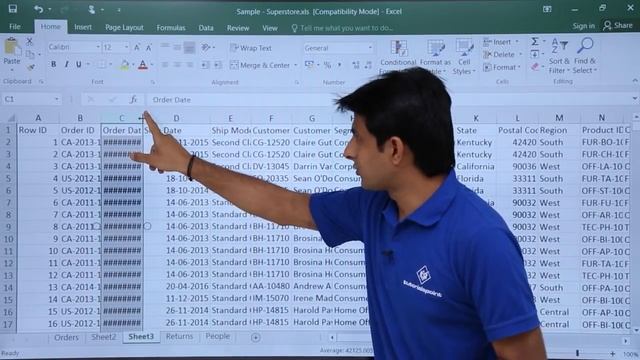Click the Name Box showing C1
This screenshot has width=640, height=360.
(x=31, y=99)
